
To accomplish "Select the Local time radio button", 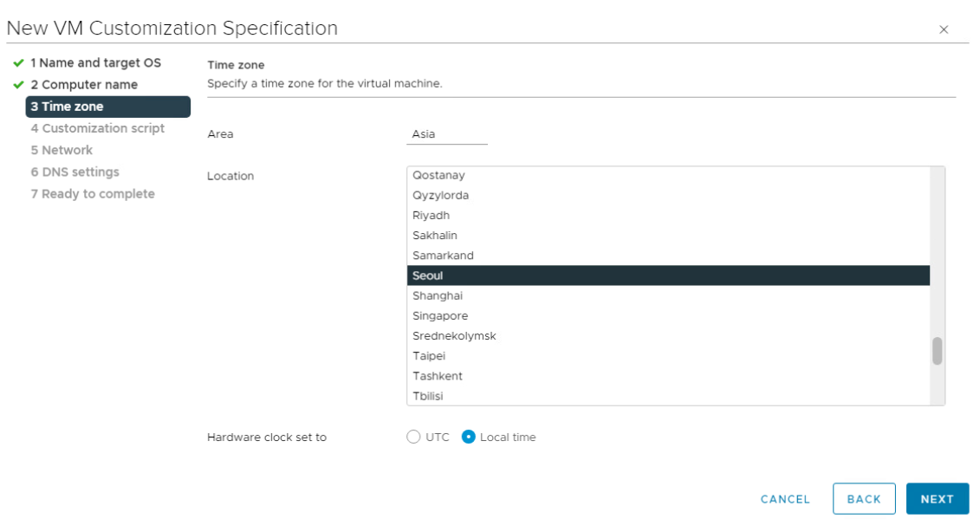I will click(x=469, y=437).
